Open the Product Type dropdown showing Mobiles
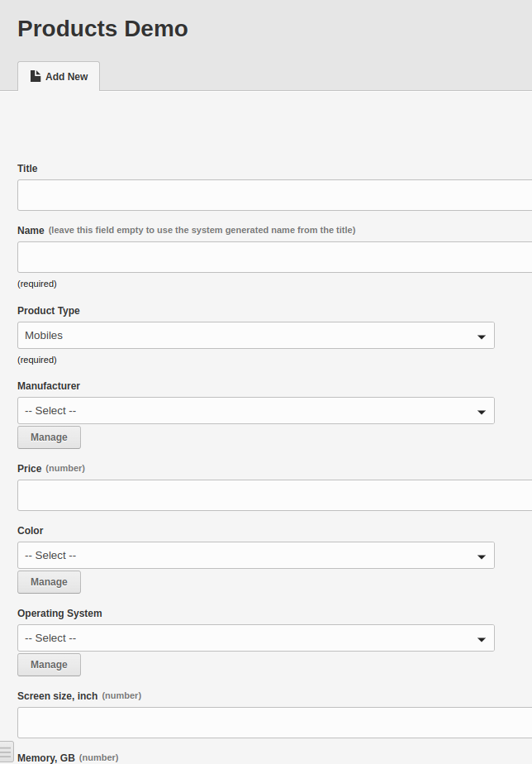Viewport: 532px width, 764px height. (x=256, y=335)
